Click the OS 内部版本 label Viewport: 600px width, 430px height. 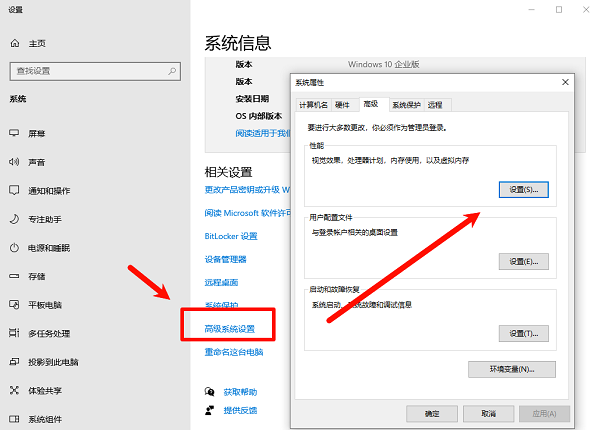[x=259, y=116]
